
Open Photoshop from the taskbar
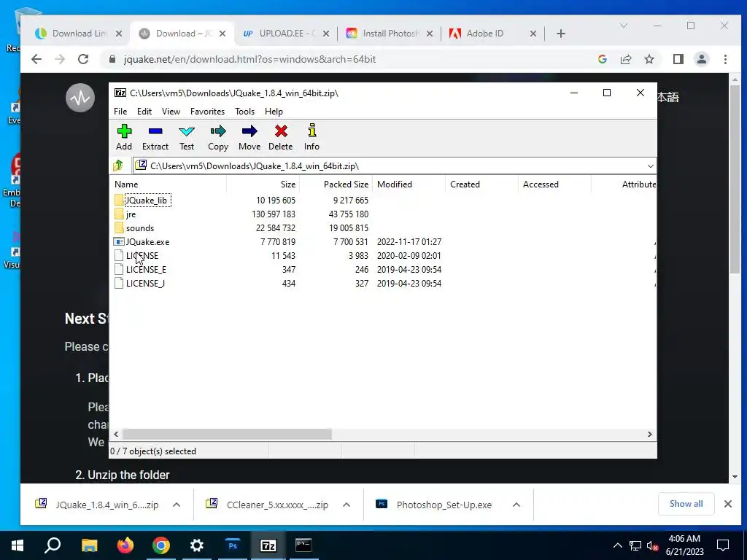pos(233,545)
